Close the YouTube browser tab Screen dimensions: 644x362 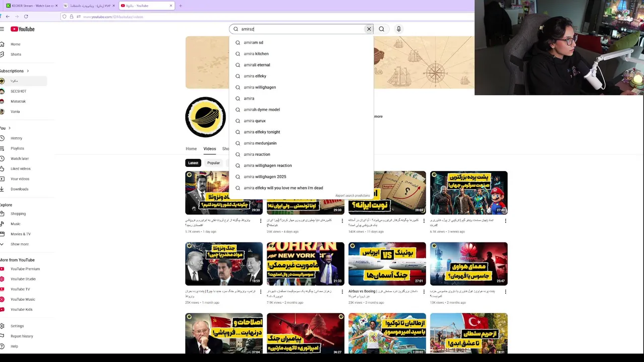(x=171, y=6)
